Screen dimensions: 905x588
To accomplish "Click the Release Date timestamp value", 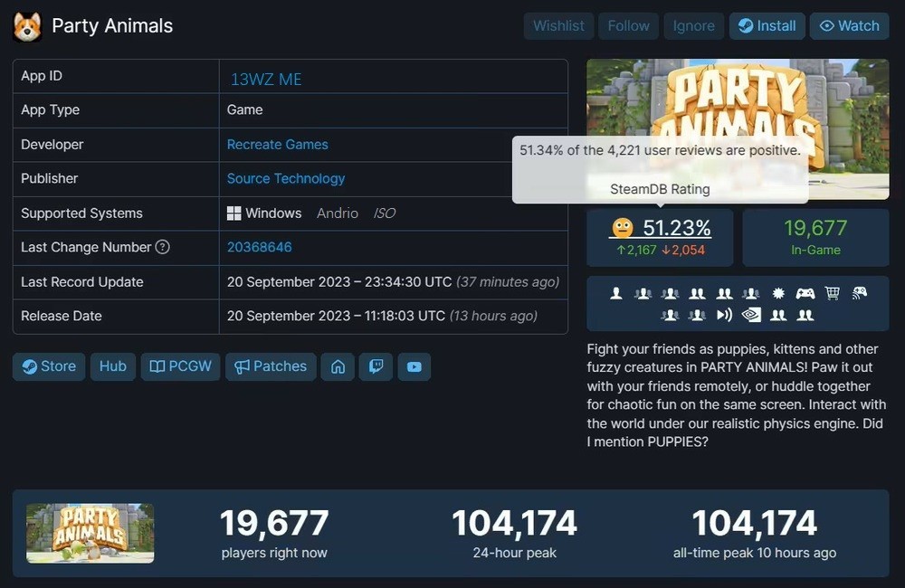I will click(x=382, y=316).
